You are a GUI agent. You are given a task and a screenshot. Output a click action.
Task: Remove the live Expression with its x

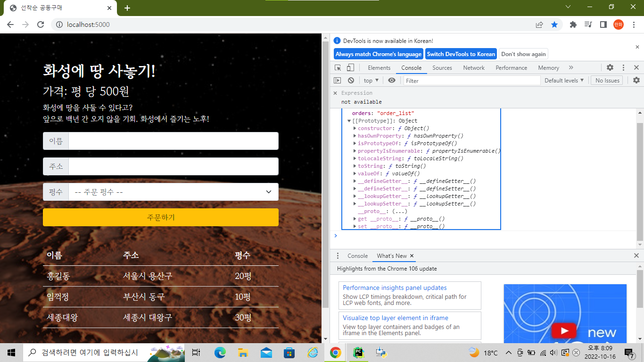click(x=336, y=93)
